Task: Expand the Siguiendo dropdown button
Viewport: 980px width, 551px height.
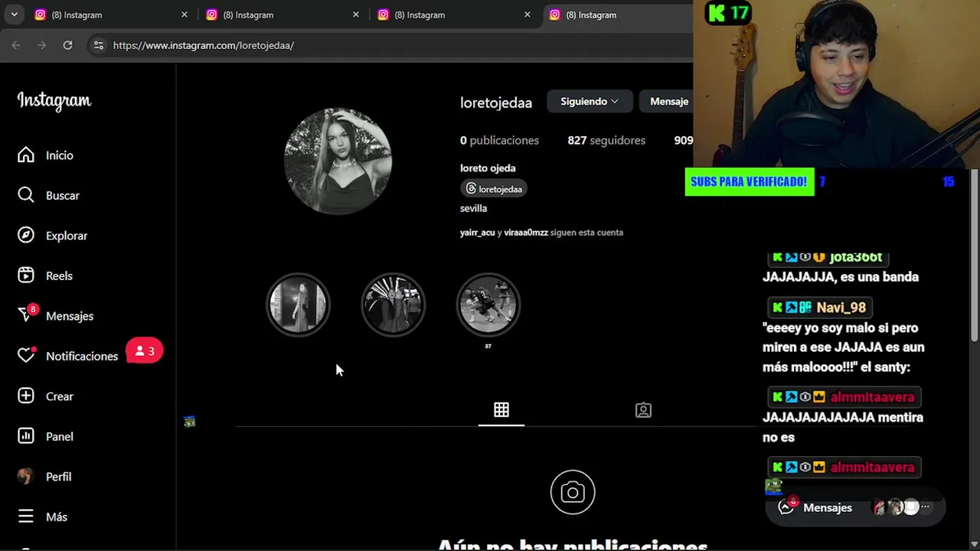Action: (x=589, y=101)
